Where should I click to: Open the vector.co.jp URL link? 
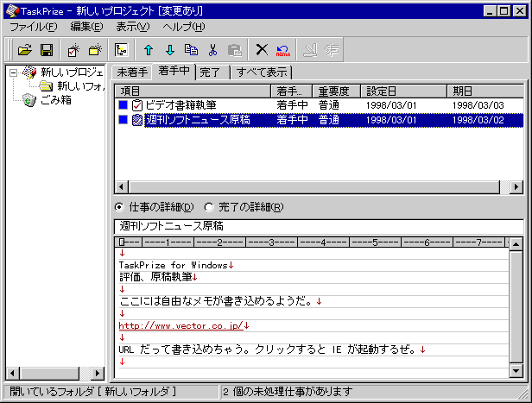pyautogui.click(x=180, y=325)
